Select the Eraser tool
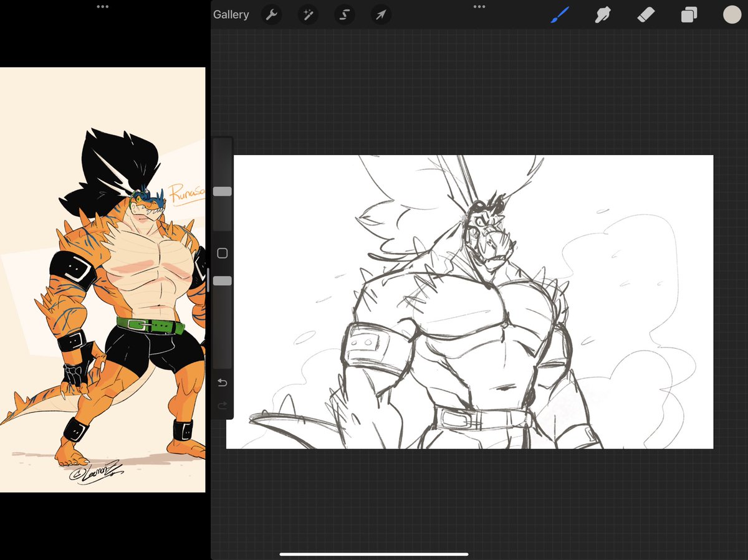This screenshot has width=748, height=560. [x=646, y=14]
